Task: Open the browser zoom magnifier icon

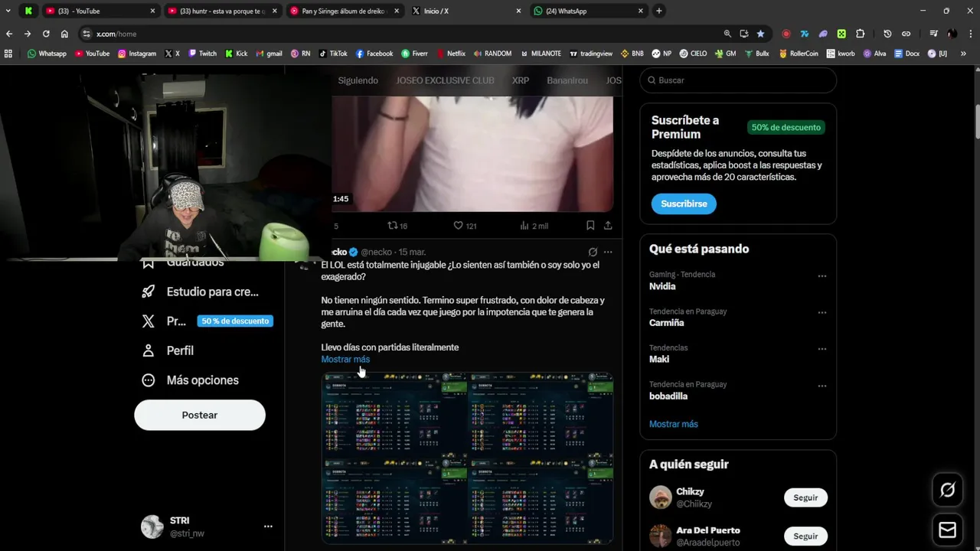Action: [x=727, y=34]
